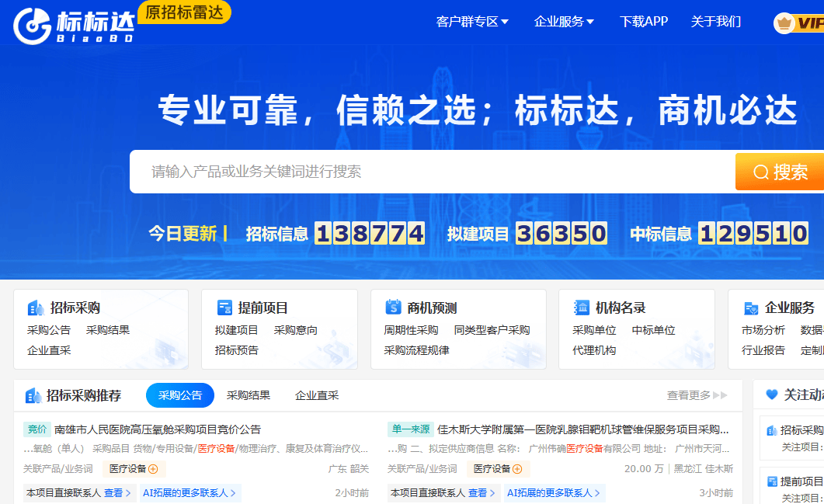Click the 招标采购 icon in the 关注动态 panel
824x504 pixels.
(x=772, y=430)
